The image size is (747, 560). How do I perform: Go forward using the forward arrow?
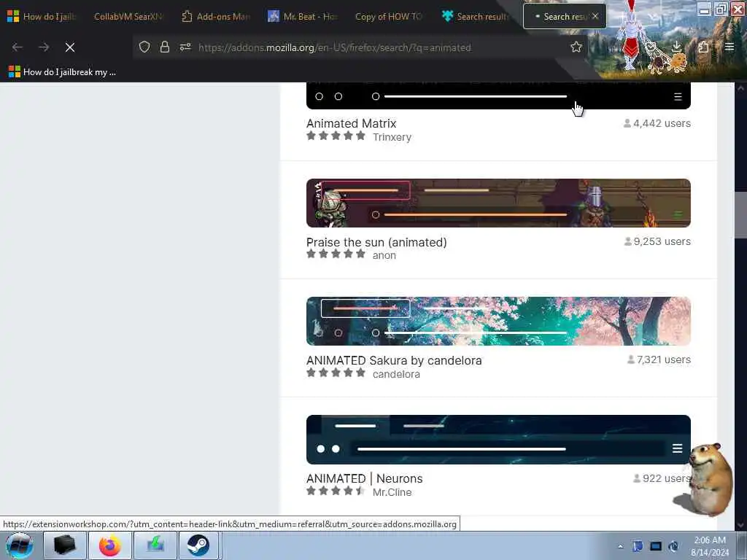tap(44, 47)
